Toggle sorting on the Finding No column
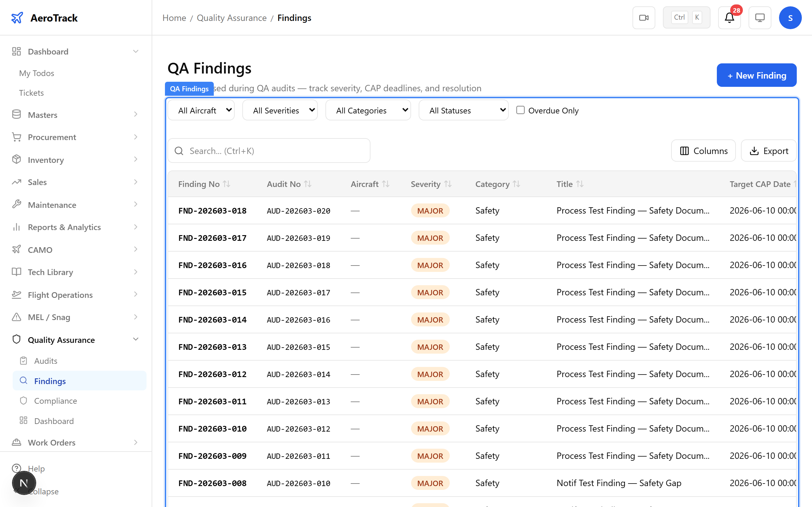The height and width of the screenshot is (507, 812). (227, 184)
